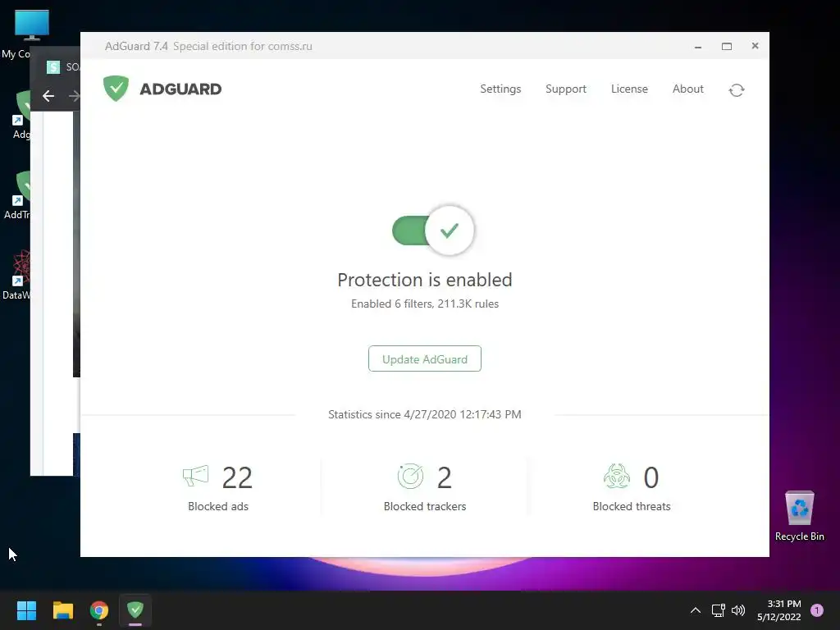Click the Statistics since 4/27/2020 text

tap(425, 414)
